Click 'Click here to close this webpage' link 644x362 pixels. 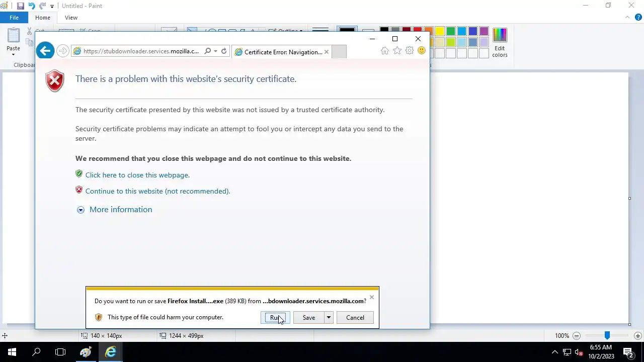point(137,175)
